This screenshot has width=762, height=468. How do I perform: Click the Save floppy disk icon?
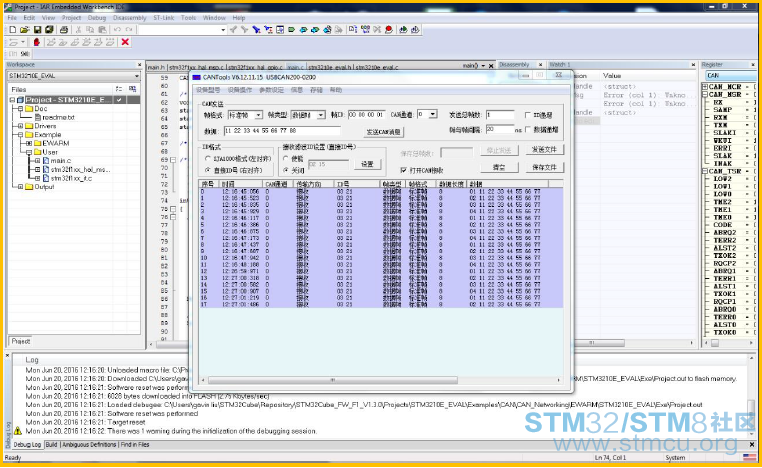tap(37, 30)
